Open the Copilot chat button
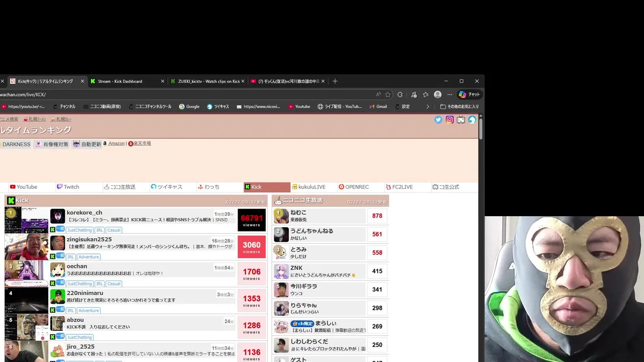This screenshot has height=362, width=644. 469,95
